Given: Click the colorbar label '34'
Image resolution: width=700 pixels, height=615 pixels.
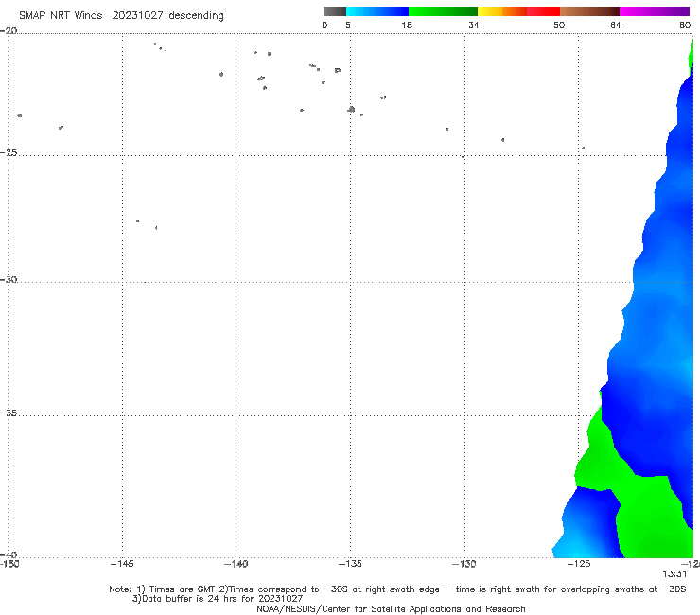Looking at the screenshot, I should pyautogui.click(x=474, y=25).
